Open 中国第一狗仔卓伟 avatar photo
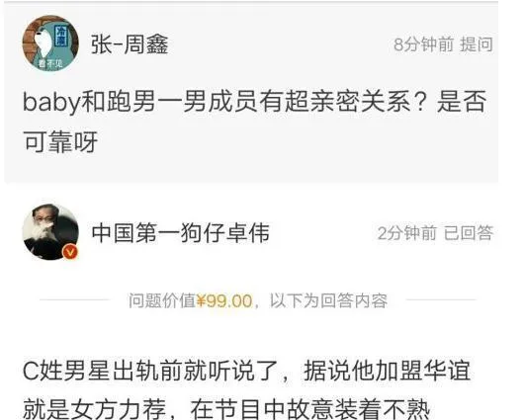 pos(50,232)
